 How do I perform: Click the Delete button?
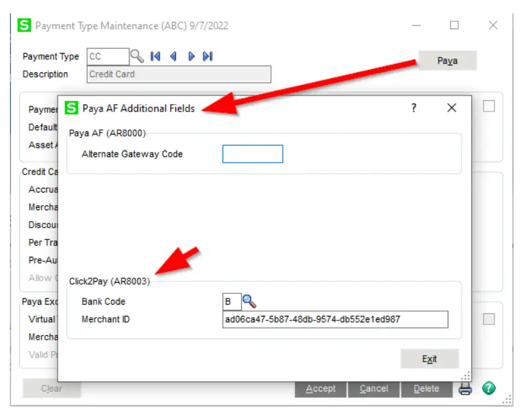[x=426, y=389]
